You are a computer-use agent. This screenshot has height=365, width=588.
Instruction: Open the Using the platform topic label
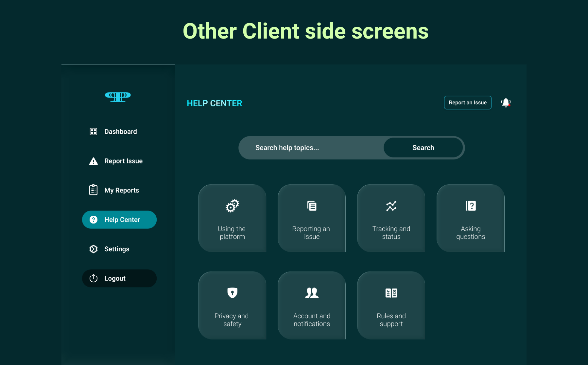coord(232,233)
